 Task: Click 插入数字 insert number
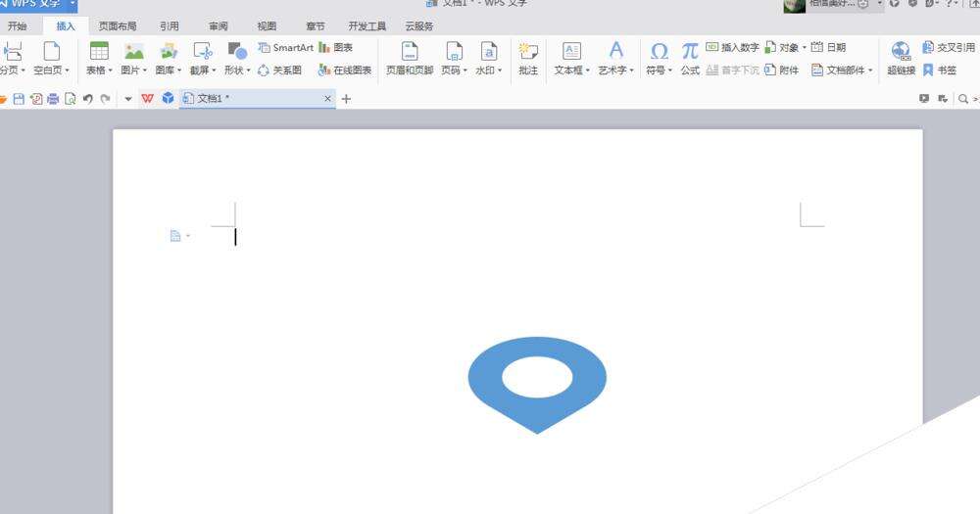(x=732, y=47)
